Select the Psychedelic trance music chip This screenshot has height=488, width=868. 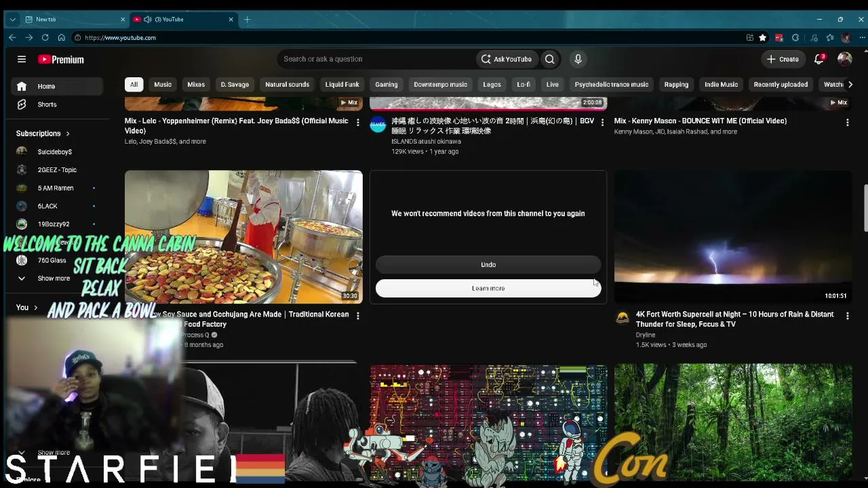point(612,85)
